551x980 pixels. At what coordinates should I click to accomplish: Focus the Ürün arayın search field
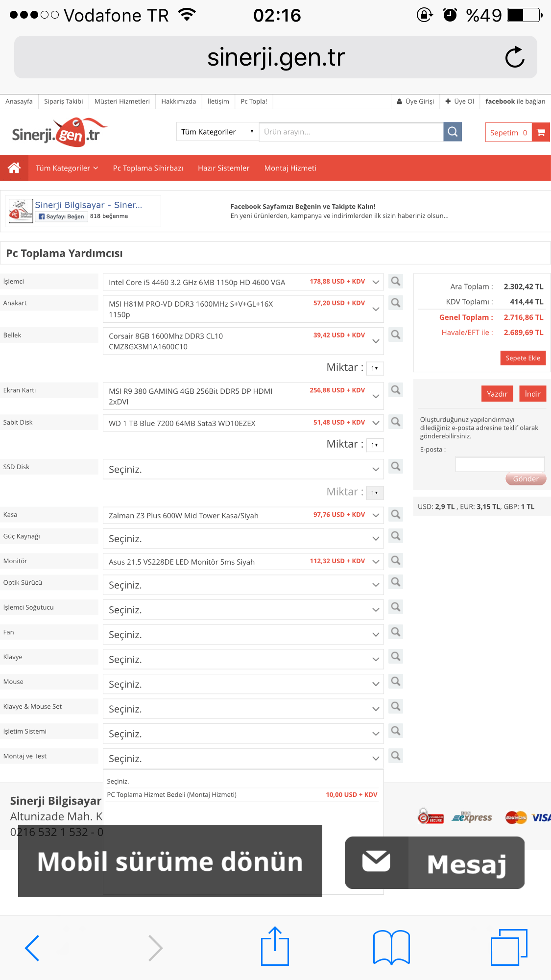tap(351, 132)
